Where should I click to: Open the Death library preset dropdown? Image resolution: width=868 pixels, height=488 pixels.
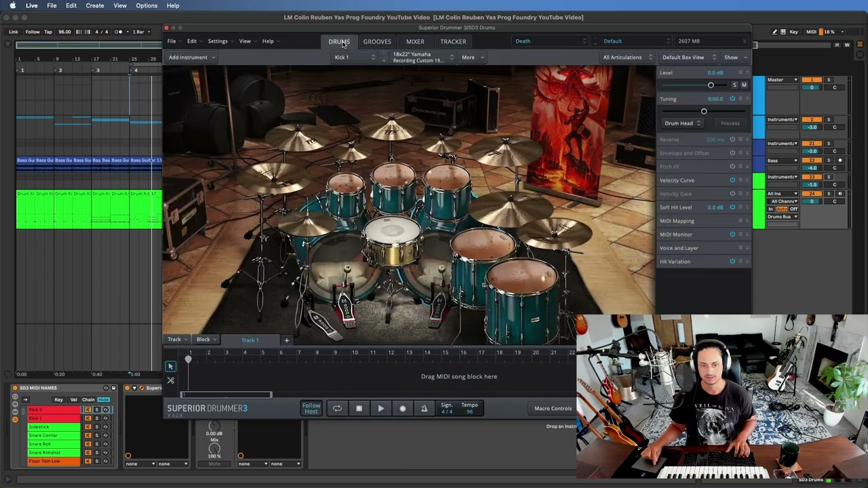(x=551, y=41)
